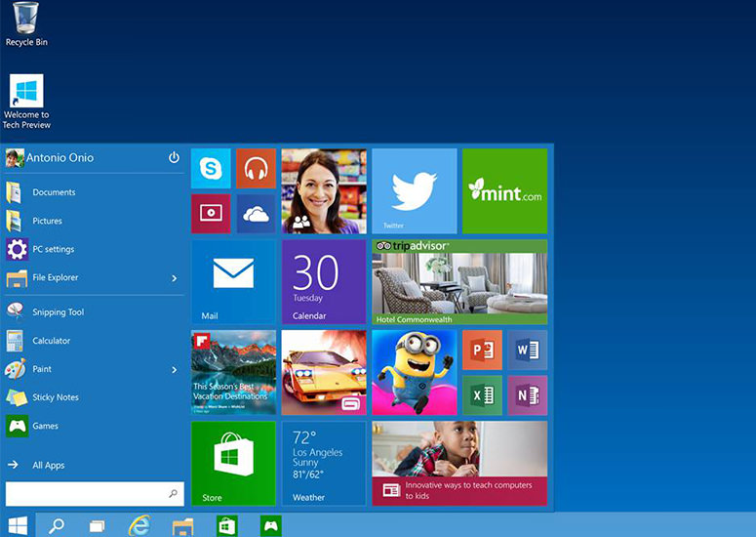
Task: Open File Explorer from taskbar
Action: (x=182, y=526)
